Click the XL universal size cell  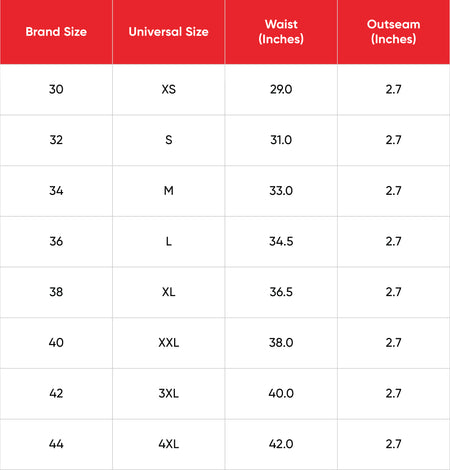169,292
